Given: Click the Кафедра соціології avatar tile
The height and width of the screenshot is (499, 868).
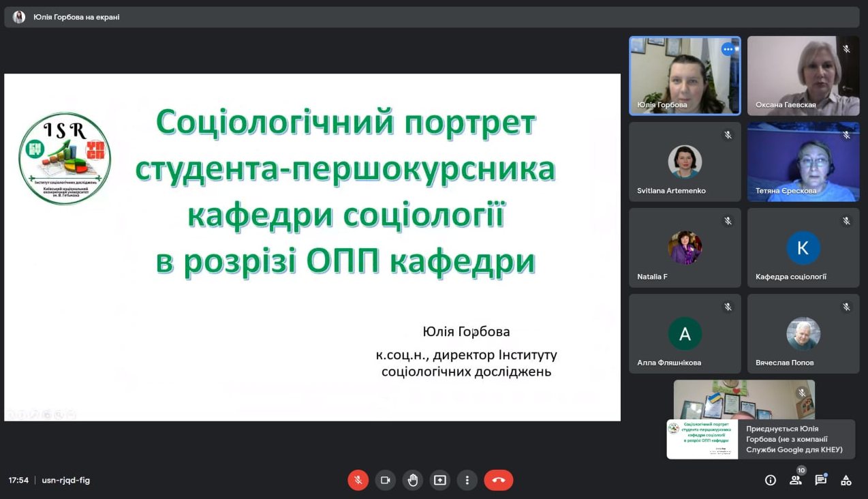Looking at the screenshot, I should point(803,247).
